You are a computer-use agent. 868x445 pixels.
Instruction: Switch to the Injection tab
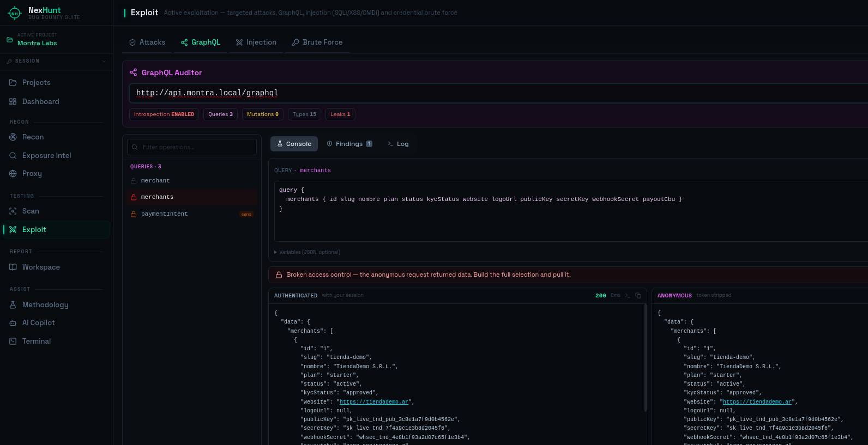coord(256,42)
